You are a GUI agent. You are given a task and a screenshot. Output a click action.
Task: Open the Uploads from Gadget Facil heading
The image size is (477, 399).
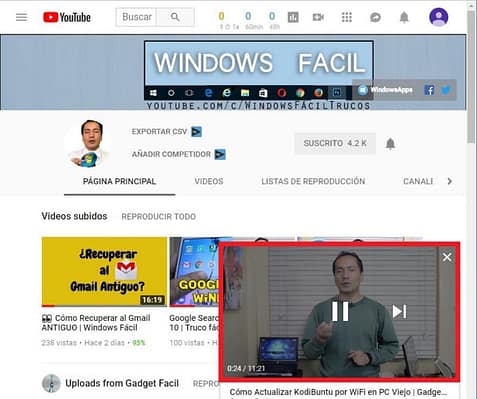click(122, 383)
